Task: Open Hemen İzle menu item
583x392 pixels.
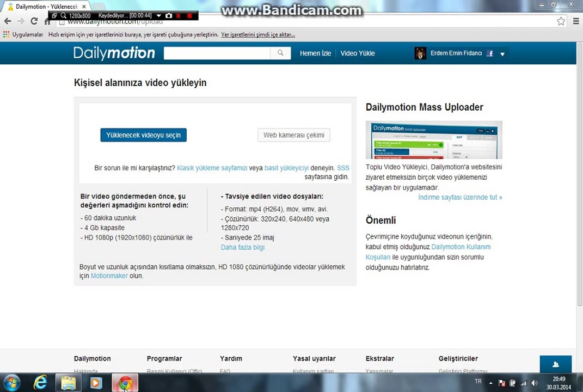Action: pos(315,53)
